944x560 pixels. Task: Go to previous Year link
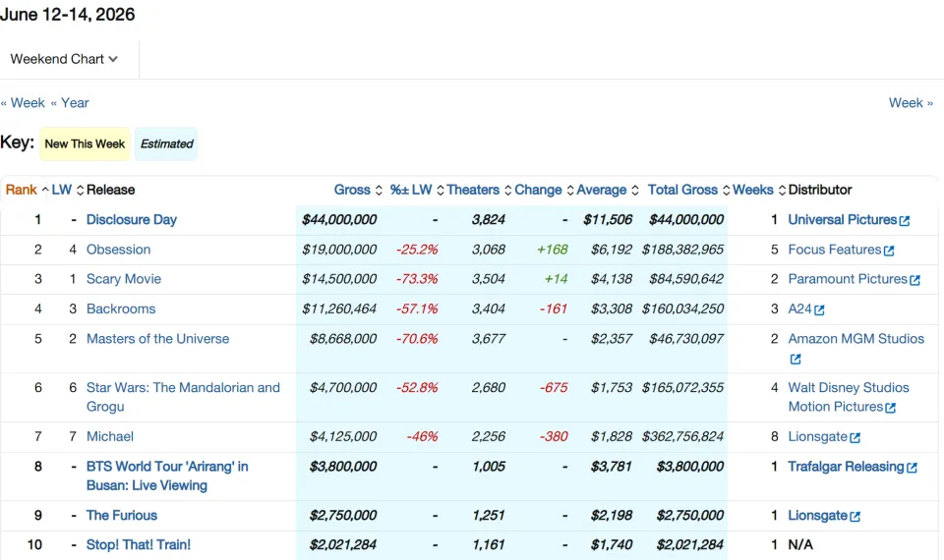point(70,103)
